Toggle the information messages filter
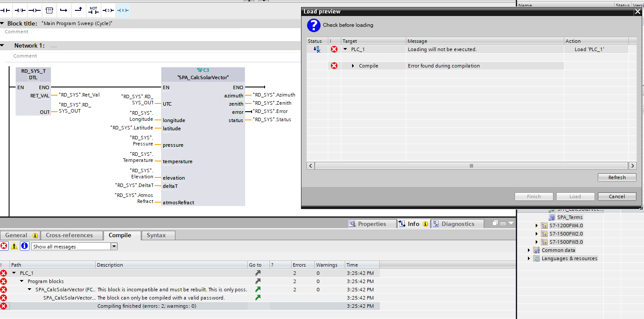The width and height of the screenshot is (644, 319). click(25, 246)
